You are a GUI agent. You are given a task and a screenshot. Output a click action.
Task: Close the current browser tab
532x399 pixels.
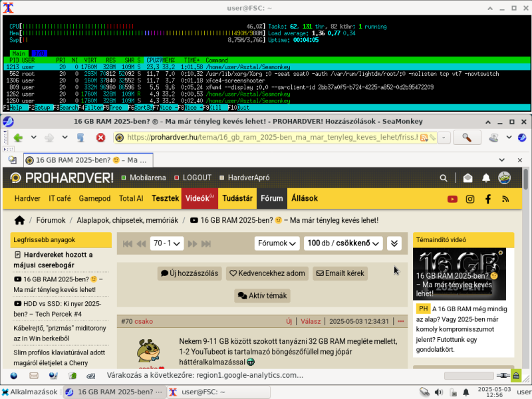520,160
